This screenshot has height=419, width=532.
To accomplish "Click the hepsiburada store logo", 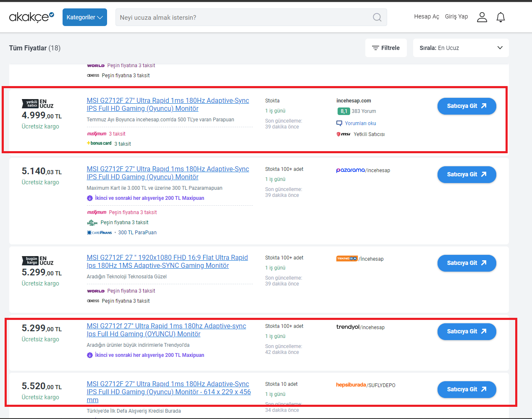I will [x=351, y=385].
